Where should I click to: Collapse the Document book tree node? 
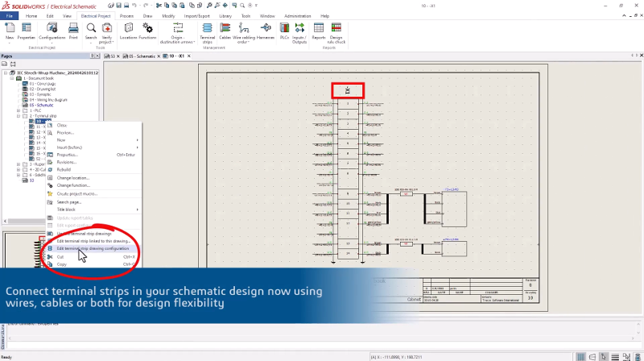(13, 77)
